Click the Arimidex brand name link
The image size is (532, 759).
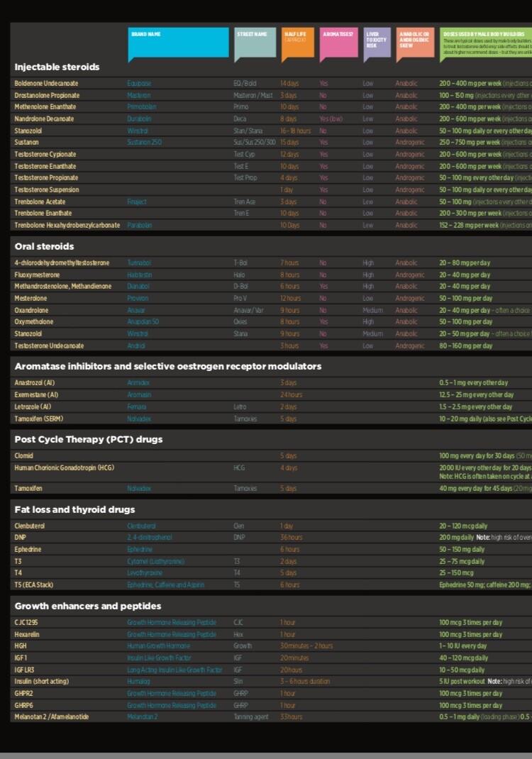pyautogui.click(x=139, y=383)
